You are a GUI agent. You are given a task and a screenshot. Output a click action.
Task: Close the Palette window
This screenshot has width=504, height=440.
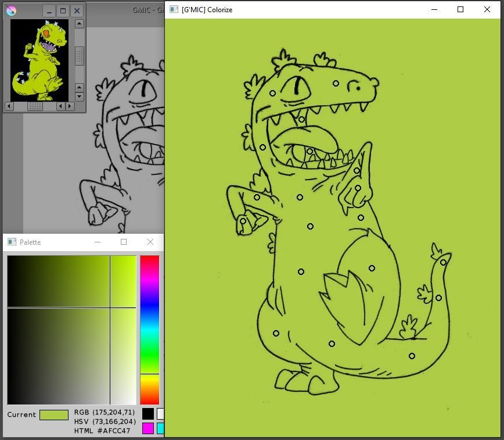150,242
